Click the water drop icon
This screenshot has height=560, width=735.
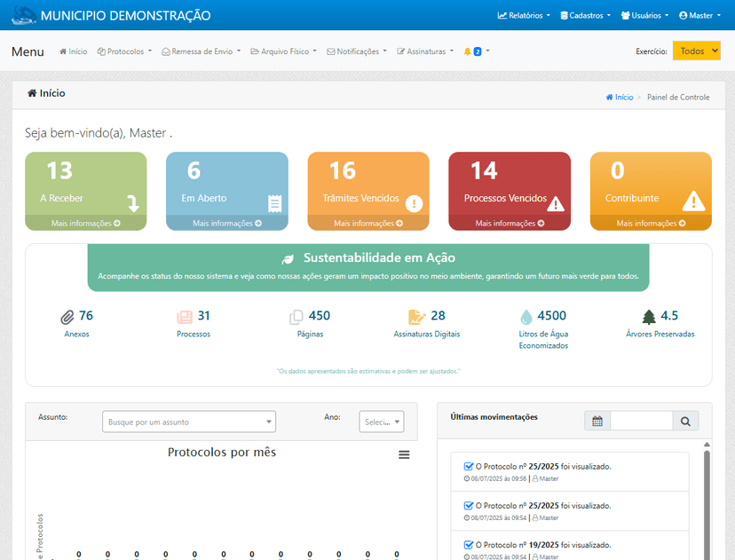(526, 317)
